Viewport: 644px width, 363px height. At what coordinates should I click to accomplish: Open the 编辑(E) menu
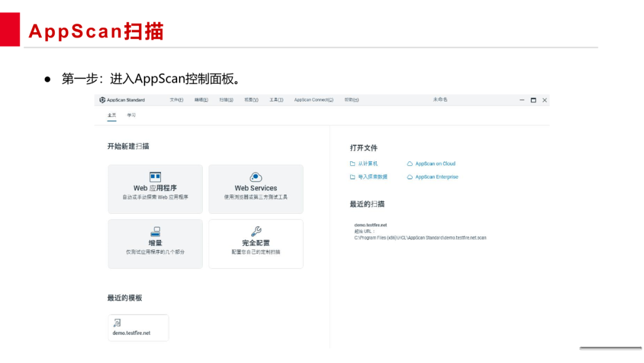click(202, 100)
